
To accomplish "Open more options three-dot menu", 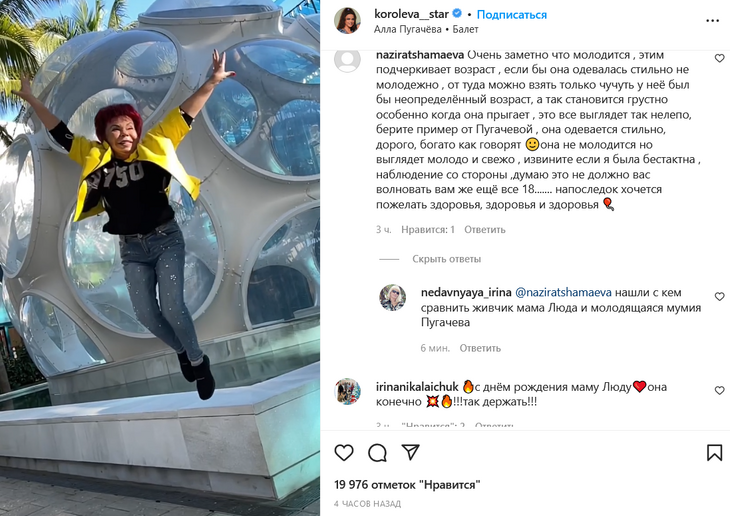I will click(712, 21).
